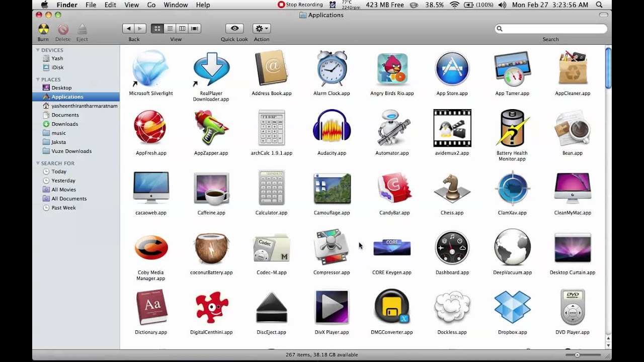This screenshot has height=362, width=644.
Task: Switch to list view mode
Action: pyautogui.click(x=170, y=29)
